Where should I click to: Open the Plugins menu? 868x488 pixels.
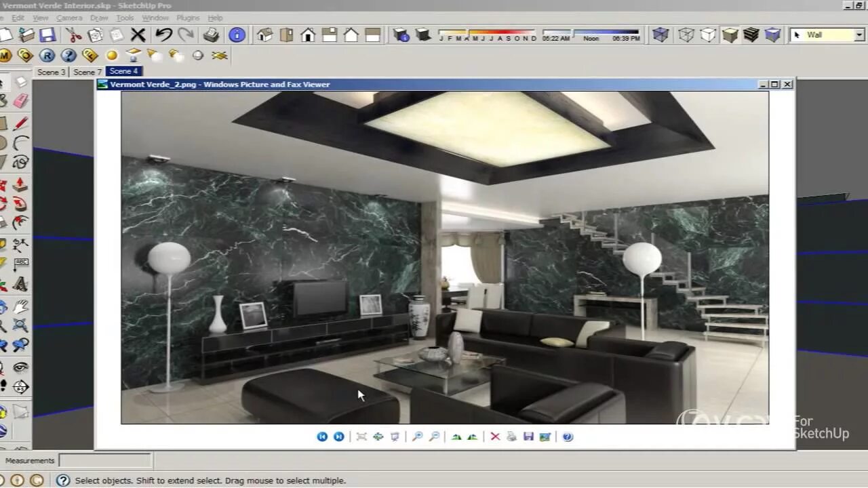click(x=188, y=18)
